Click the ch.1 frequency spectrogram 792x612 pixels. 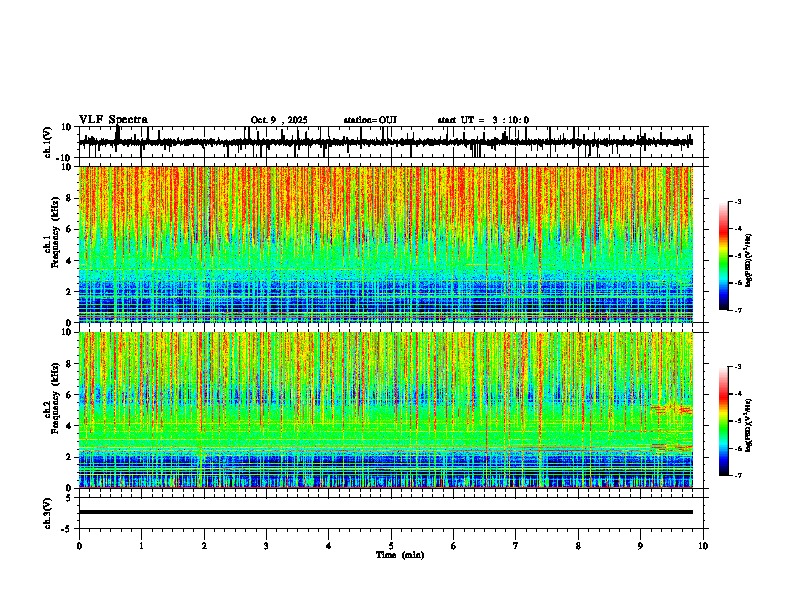coord(386,244)
